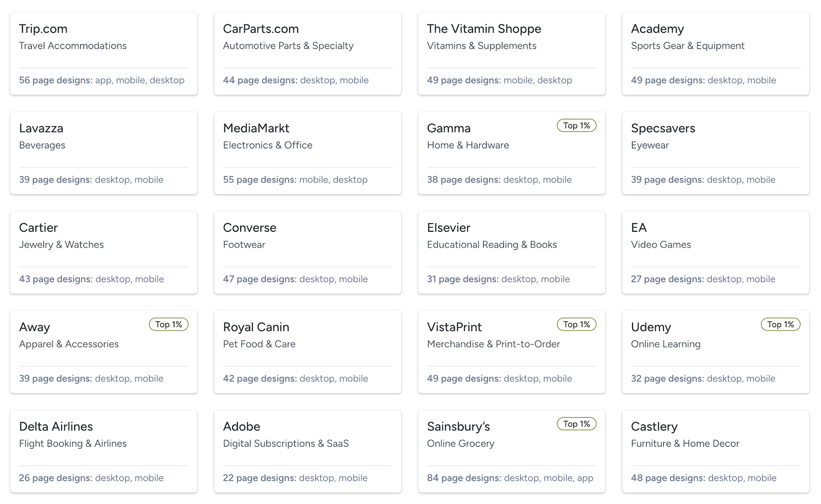Select the Cartier jewelry card

[104, 252]
